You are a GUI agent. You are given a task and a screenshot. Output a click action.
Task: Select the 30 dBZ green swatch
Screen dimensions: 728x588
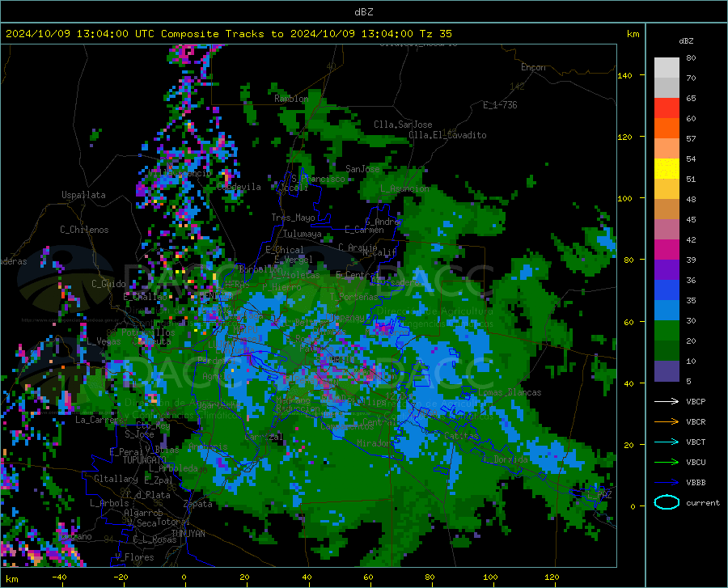coord(667,331)
